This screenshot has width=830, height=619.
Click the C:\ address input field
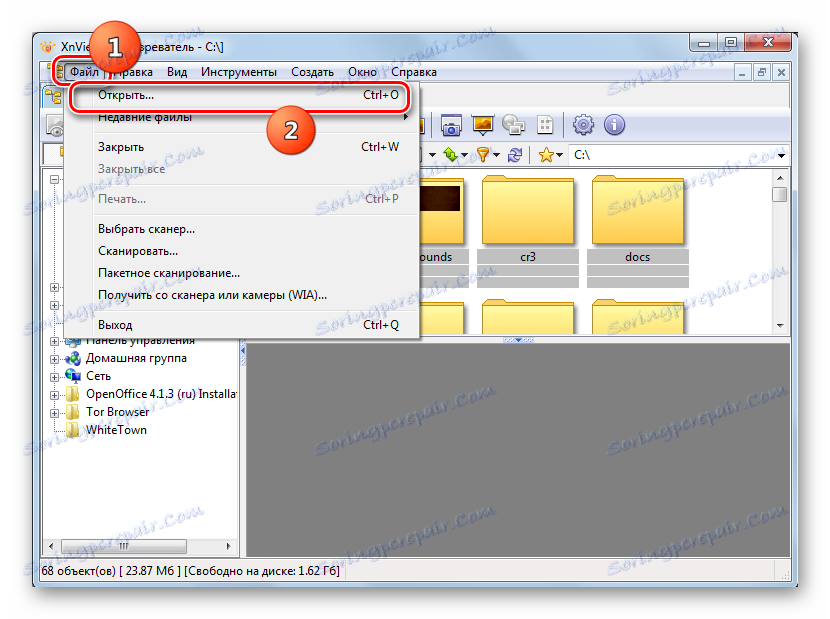[672, 155]
